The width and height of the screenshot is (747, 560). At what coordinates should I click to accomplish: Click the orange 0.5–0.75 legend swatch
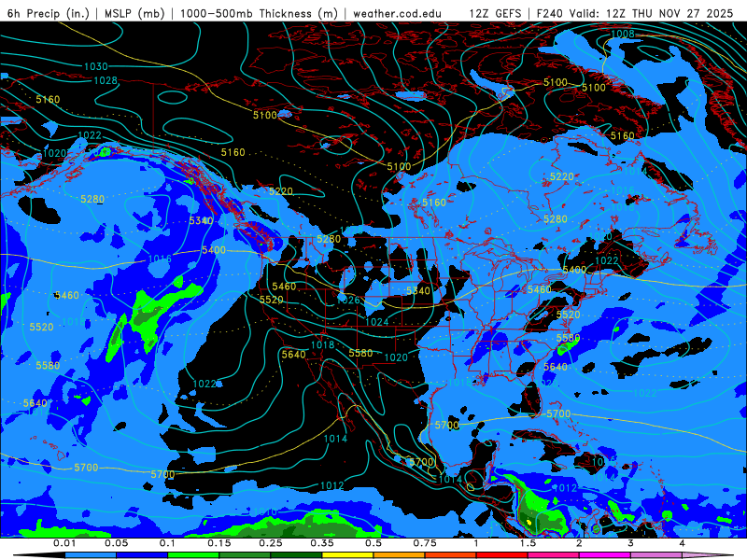coord(400,555)
